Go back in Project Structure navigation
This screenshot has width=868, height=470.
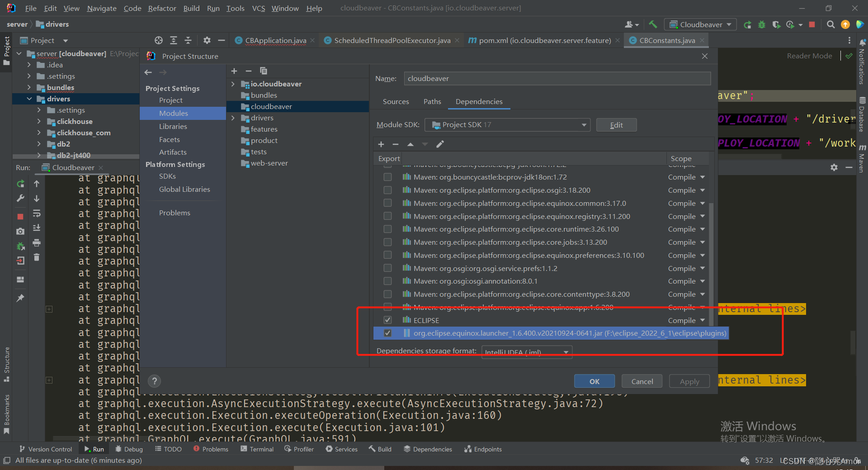(x=148, y=72)
